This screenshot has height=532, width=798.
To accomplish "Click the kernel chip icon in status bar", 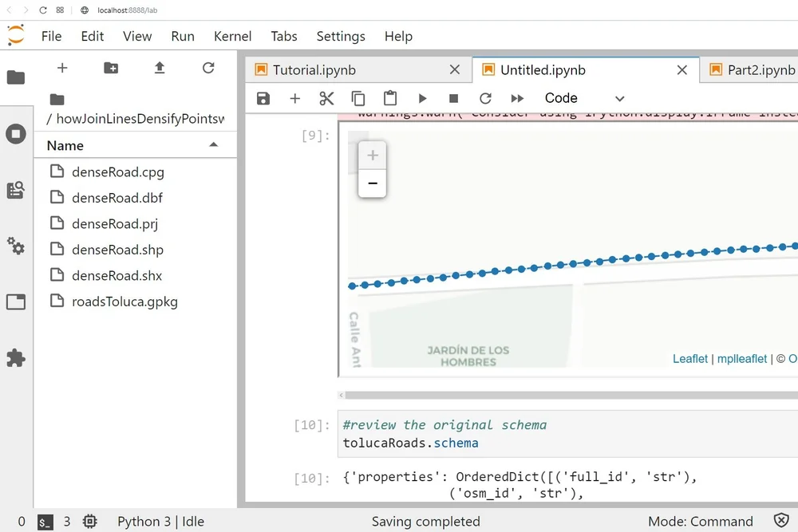I will click(90, 522).
